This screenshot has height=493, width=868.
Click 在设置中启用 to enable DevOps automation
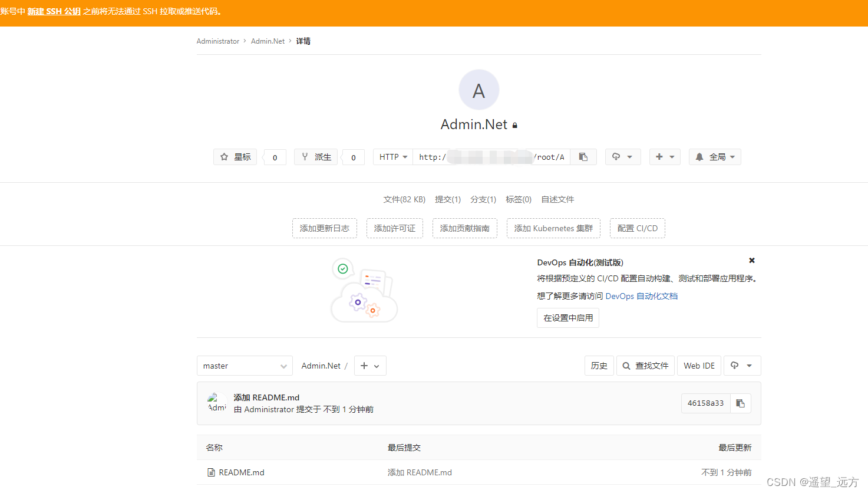[x=567, y=317]
